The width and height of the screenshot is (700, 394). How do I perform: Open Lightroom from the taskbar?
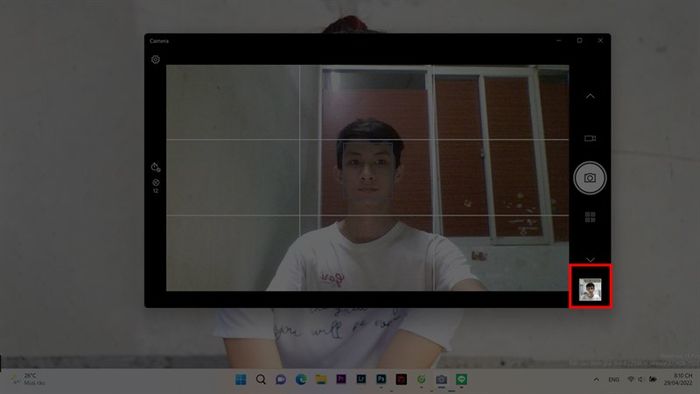tap(361, 379)
